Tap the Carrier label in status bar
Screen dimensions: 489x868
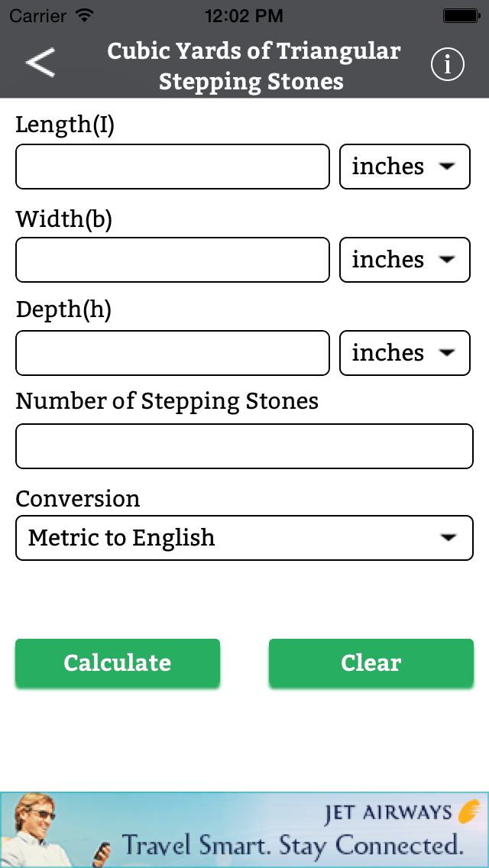coord(39,15)
